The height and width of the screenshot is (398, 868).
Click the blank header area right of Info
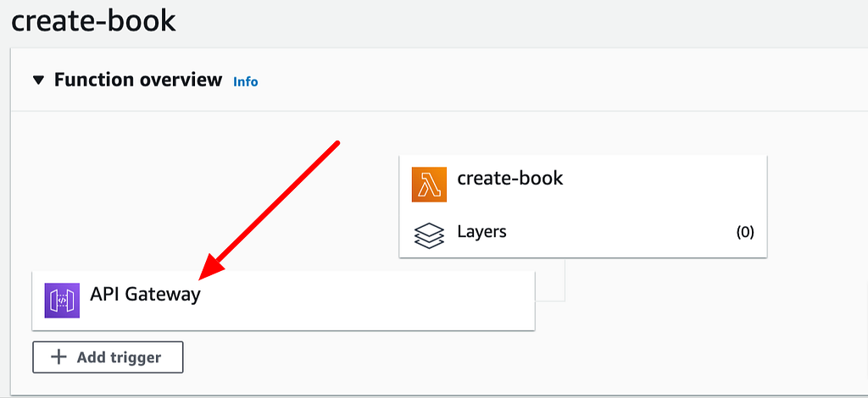pyautogui.click(x=554, y=80)
